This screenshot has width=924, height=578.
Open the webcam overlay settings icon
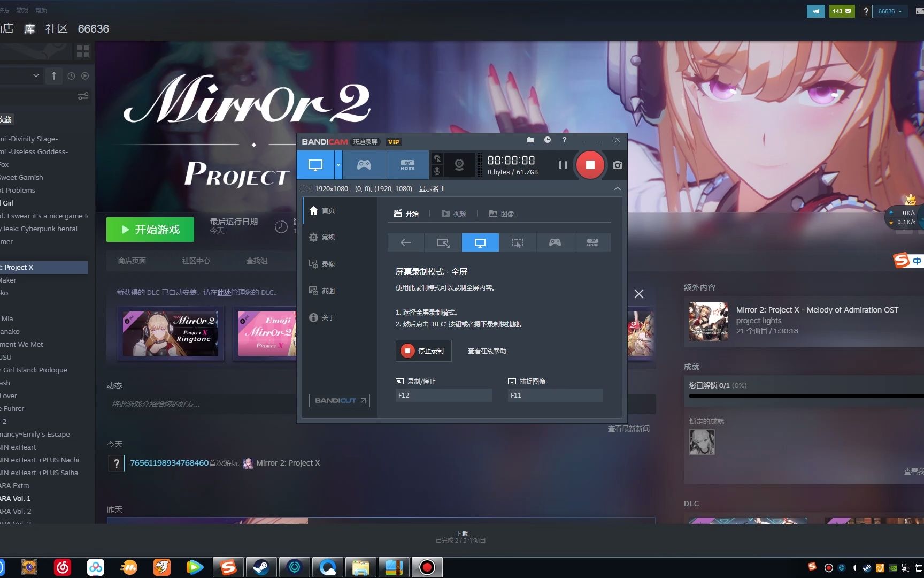pos(459,165)
